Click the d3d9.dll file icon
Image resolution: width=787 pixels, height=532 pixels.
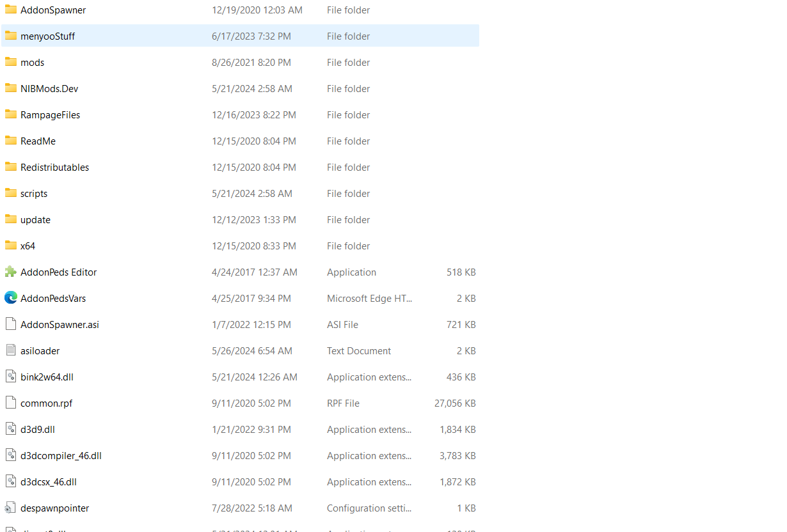pos(10,429)
